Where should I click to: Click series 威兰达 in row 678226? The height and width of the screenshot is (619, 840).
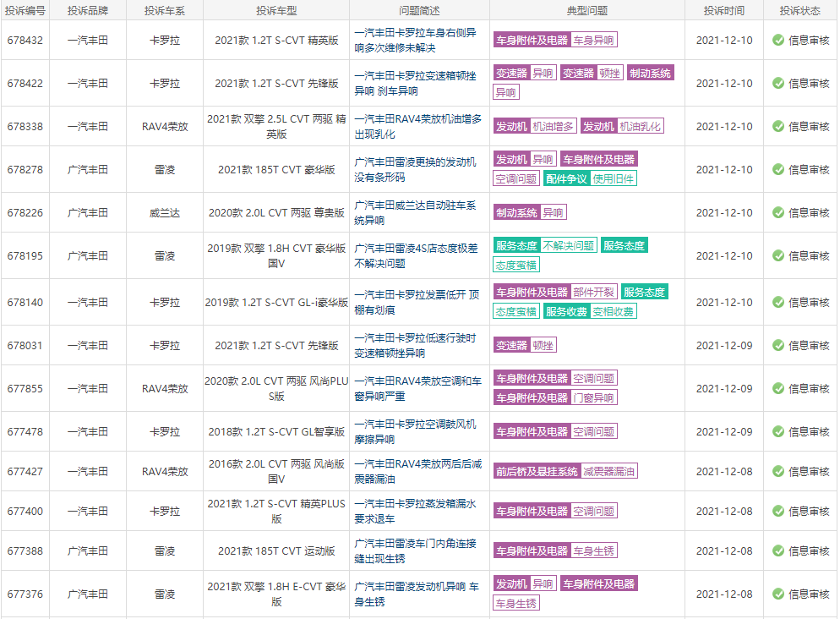165,213
